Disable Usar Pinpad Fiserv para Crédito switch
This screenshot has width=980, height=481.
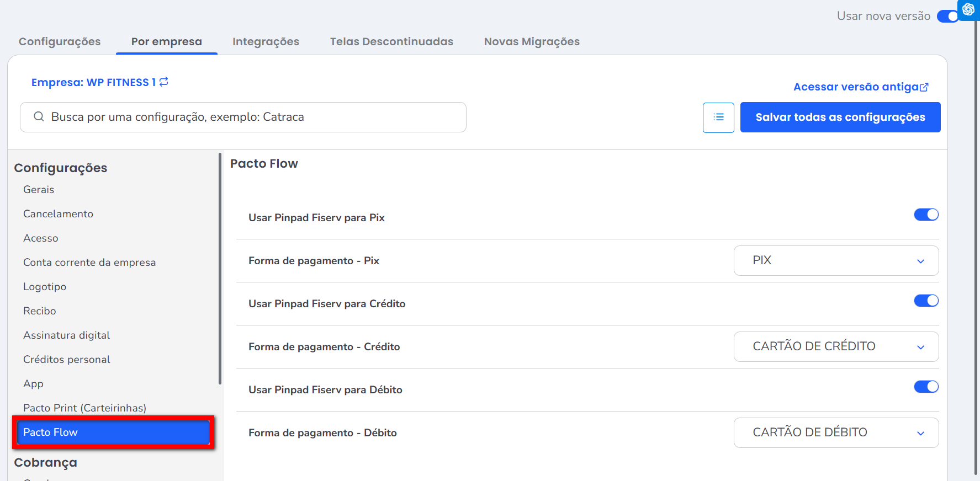(926, 301)
